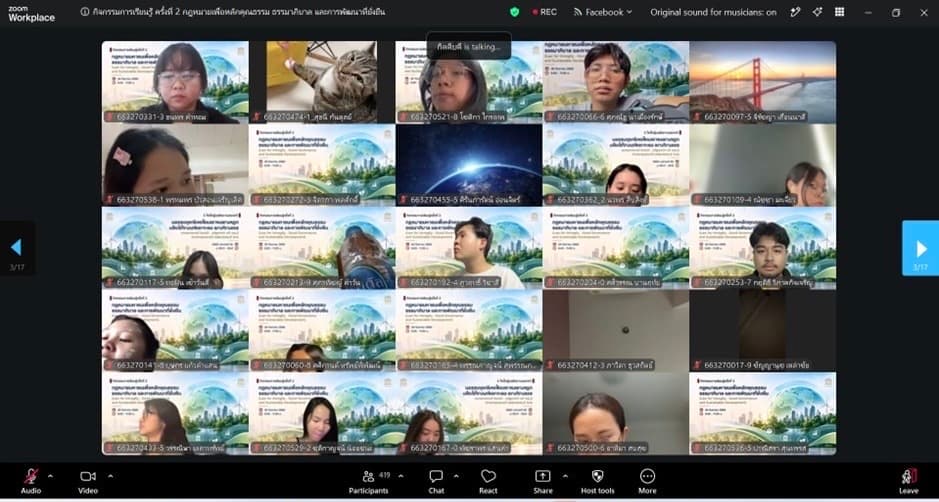Click the participant count 419

[384, 475]
